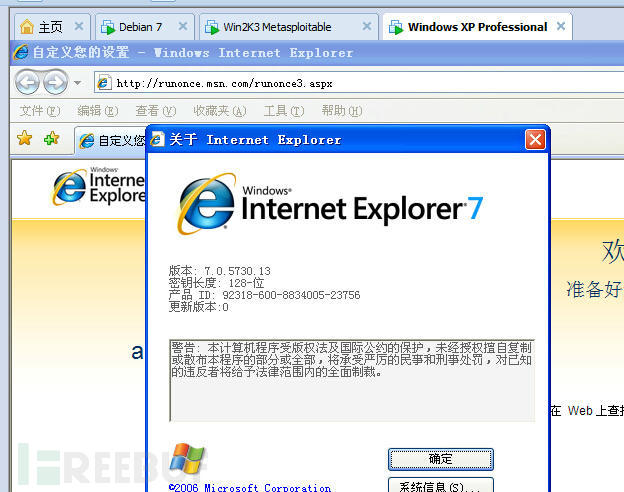
Task: Select the Windows XP Professional tab
Action: pyautogui.click(x=478, y=27)
